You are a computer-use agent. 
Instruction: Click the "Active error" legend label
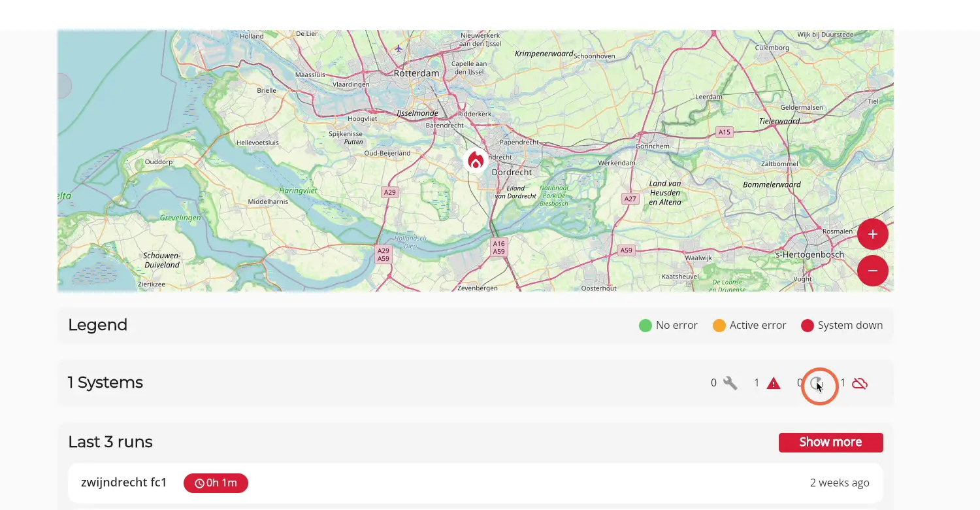pyautogui.click(x=758, y=325)
